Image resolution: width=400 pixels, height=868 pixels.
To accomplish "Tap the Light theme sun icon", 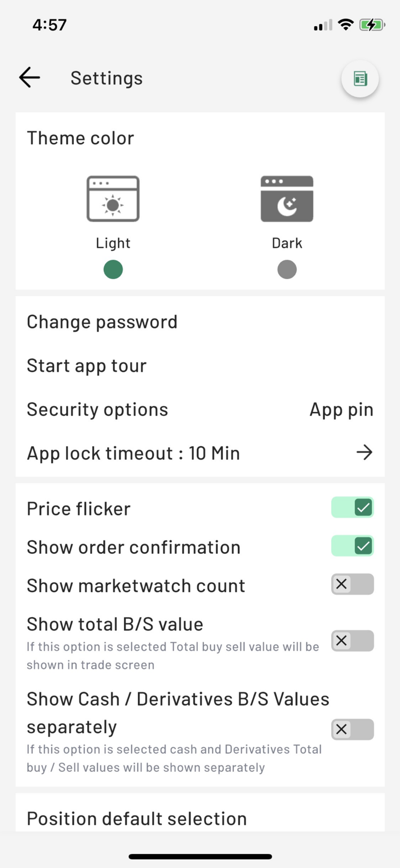I will click(x=113, y=199).
